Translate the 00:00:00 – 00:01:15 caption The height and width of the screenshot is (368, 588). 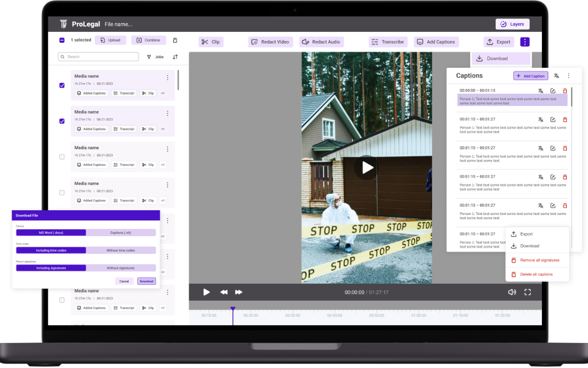tap(540, 91)
